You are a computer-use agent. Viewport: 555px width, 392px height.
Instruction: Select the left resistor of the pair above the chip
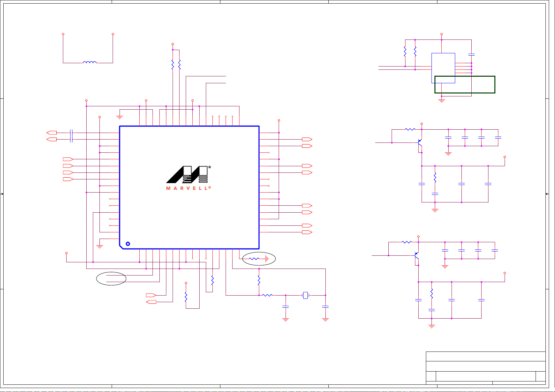point(173,65)
